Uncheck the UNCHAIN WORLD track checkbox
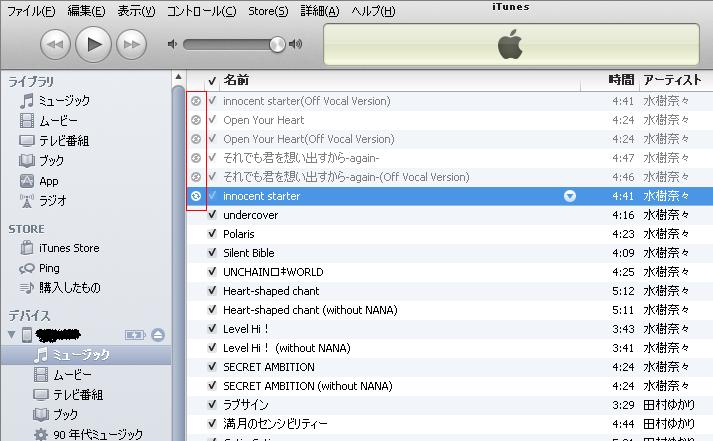The width and height of the screenshot is (713, 441). [212, 272]
